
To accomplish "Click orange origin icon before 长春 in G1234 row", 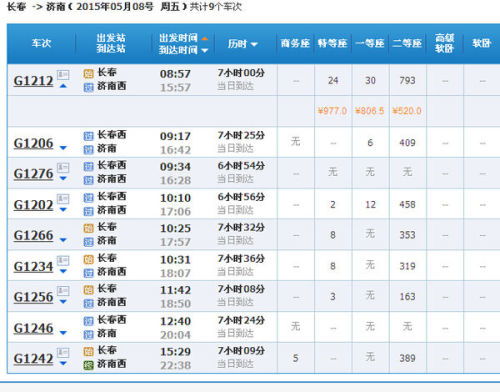I will (88, 259).
